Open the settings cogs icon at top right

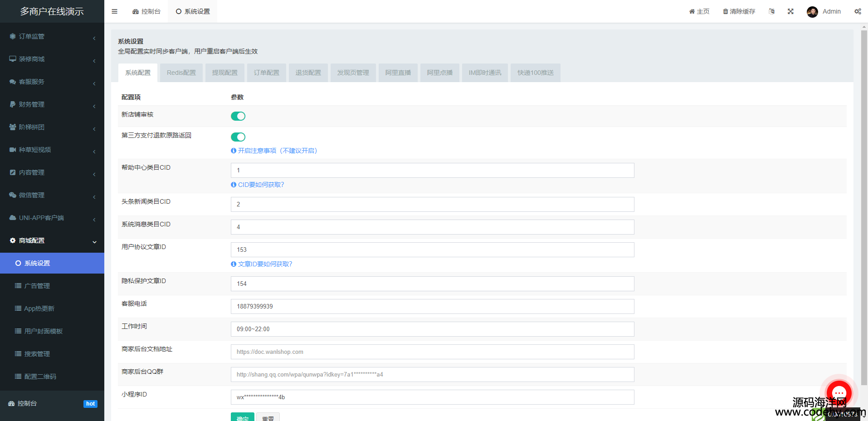(x=858, y=11)
